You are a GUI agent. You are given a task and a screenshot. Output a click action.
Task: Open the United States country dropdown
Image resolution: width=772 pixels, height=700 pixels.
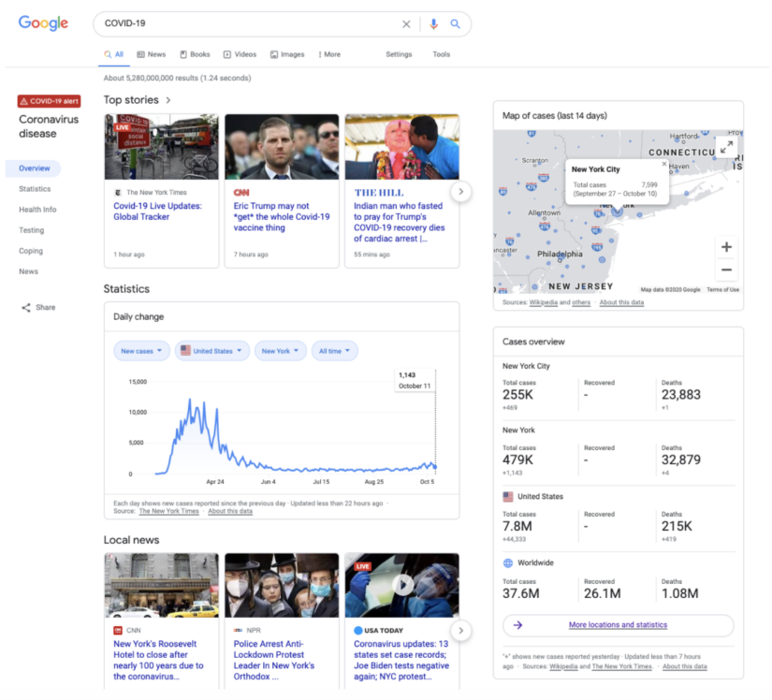pos(211,351)
